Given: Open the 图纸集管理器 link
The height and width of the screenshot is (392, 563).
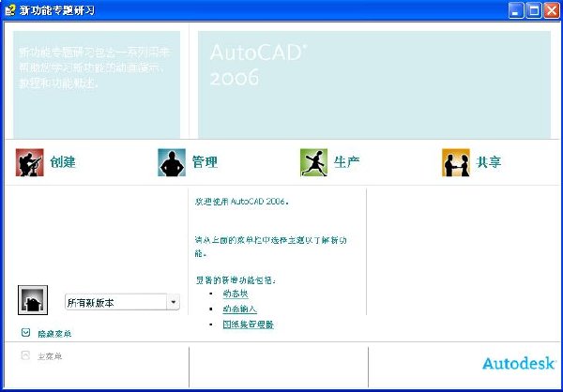Looking at the screenshot, I should (x=248, y=324).
